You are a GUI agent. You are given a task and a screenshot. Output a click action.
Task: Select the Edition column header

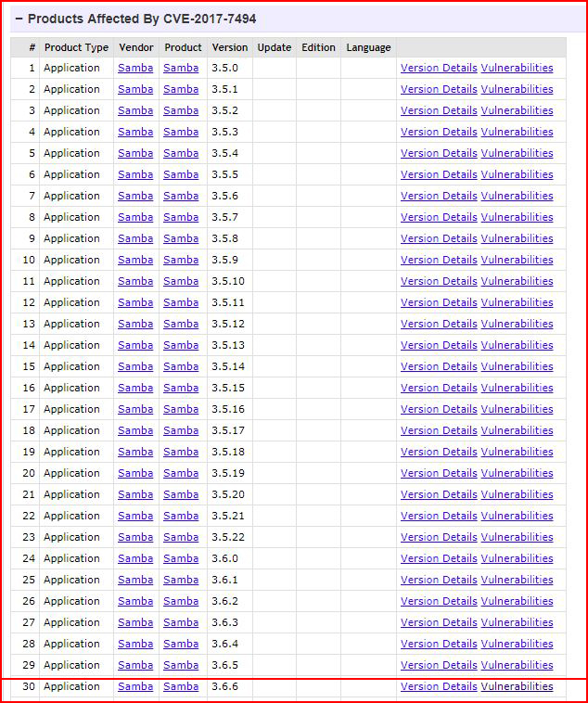point(318,47)
